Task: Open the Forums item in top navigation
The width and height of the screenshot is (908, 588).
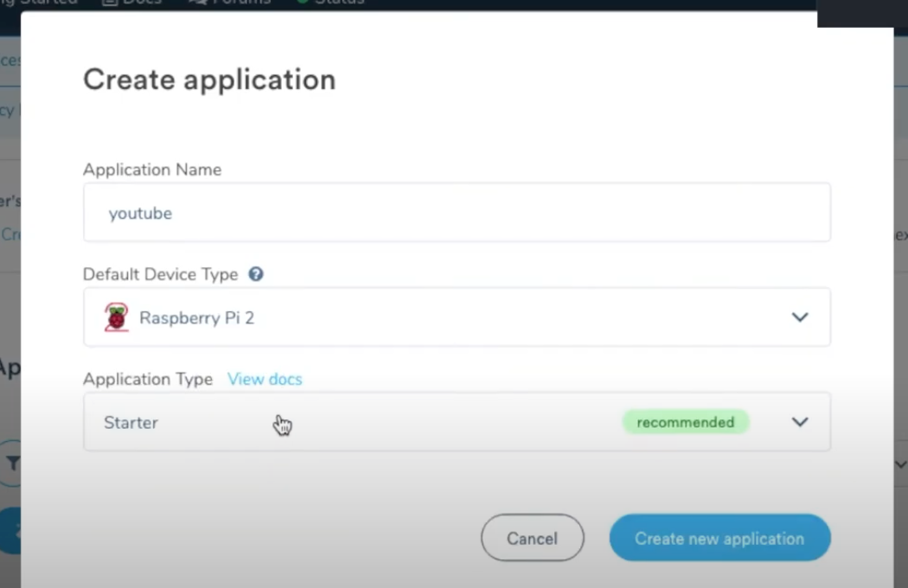Action: (242, 3)
